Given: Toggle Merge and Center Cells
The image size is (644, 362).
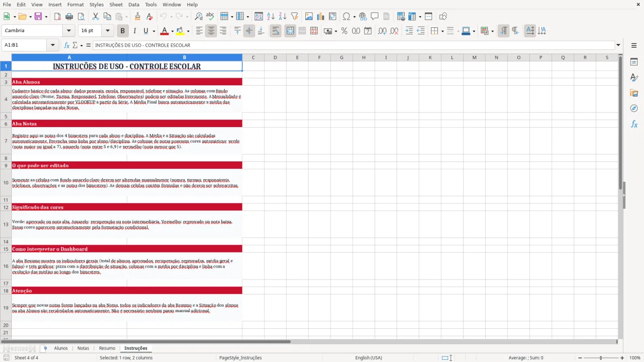Looking at the screenshot, I should pyautogui.click(x=290, y=31).
